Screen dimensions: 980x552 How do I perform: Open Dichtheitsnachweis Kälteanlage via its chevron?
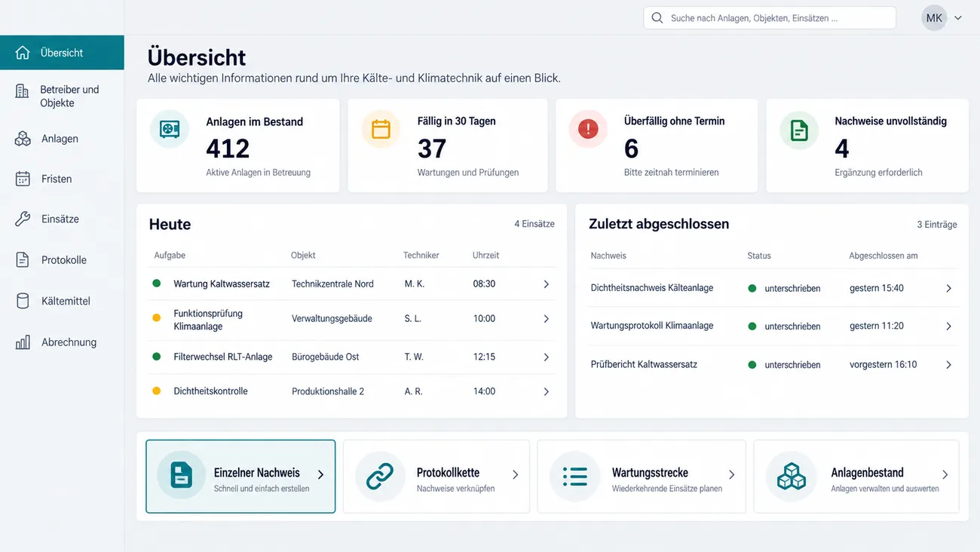click(x=948, y=288)
